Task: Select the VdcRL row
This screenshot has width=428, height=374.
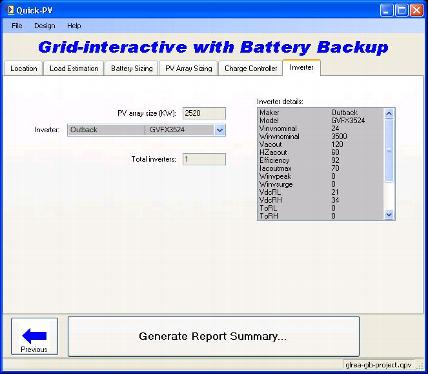Action: click(x=320, y=192)
